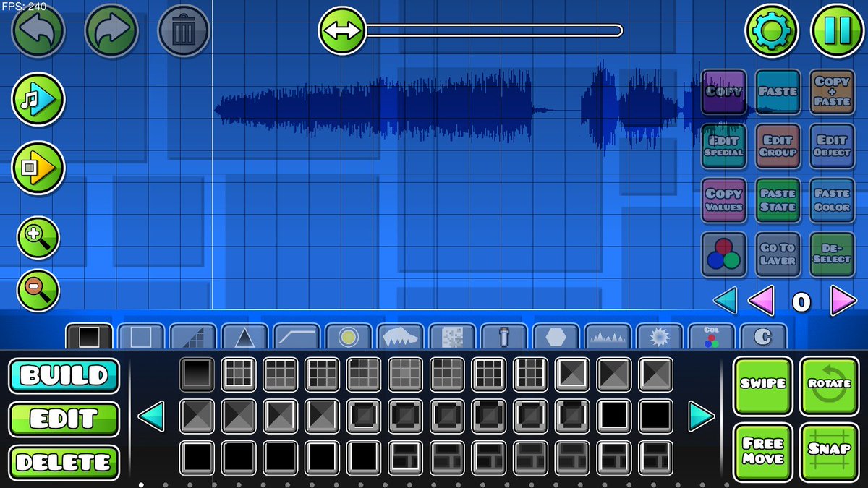Switch to Build mode
This screenshot has width=868, height=488.
pos(64,376)
